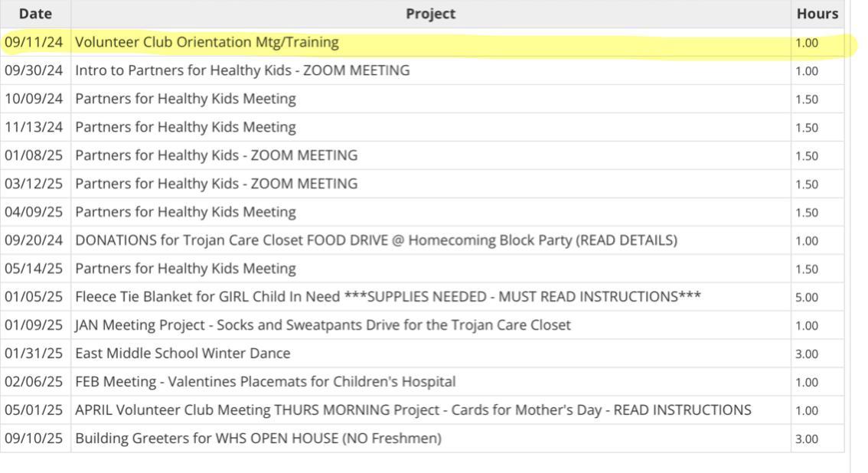Select the 10/09/24 Partners for Healthy Kids Meeting
This screenshot has width=868, height=473.
click(x=185, y=99)
